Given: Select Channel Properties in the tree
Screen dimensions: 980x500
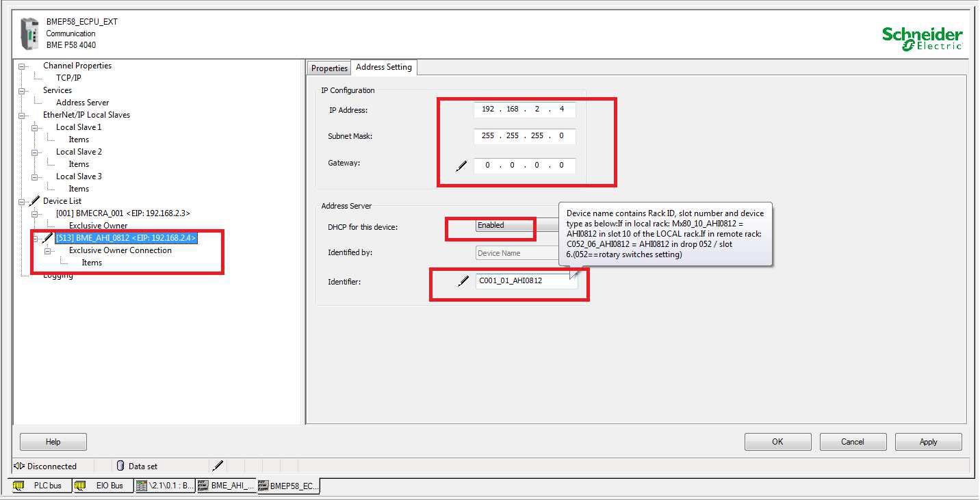Looking at the screenshot, I should pos(77,66).
